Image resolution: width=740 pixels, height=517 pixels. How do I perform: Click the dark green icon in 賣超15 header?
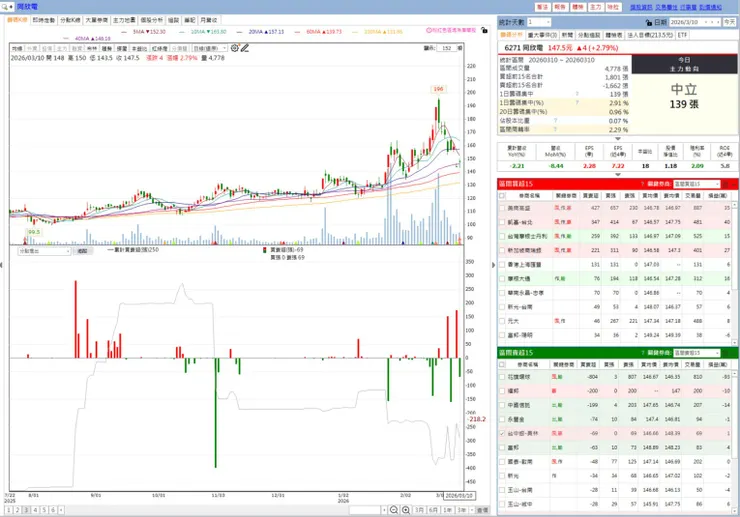click(726, 353)
